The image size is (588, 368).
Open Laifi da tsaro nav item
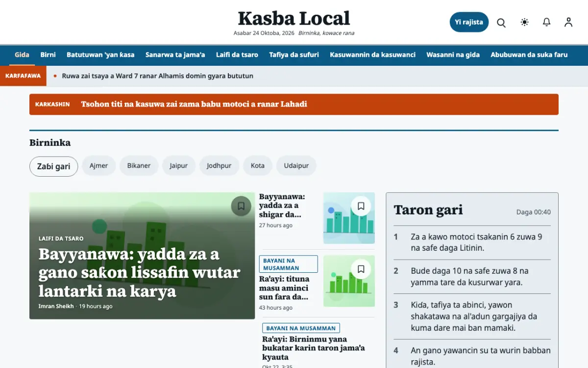point(237,54)
